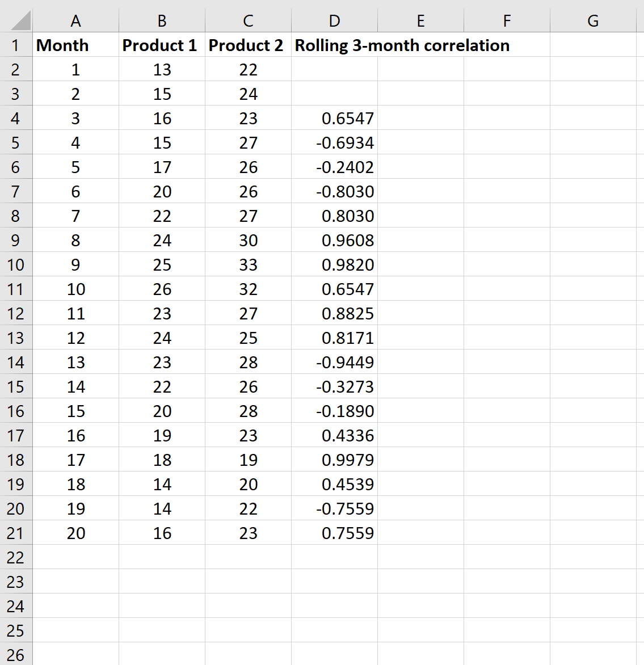Select row header 1
This screenshot has height=665, width=644.
tap(16, 45)
